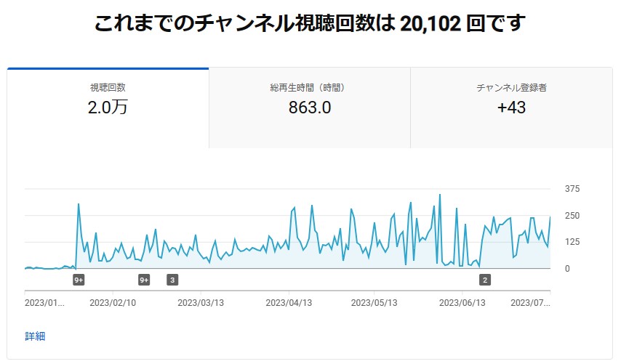Click the 2023/05/13 date label

point(374,303)
